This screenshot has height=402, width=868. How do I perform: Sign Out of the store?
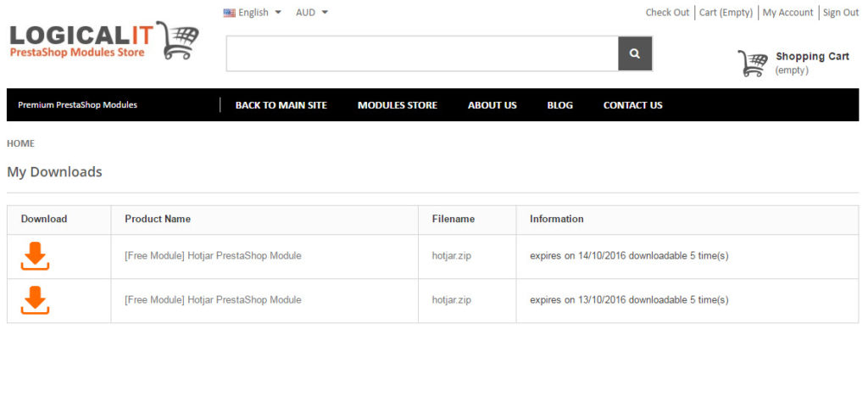pyautogui.click(x=840, y=13)
